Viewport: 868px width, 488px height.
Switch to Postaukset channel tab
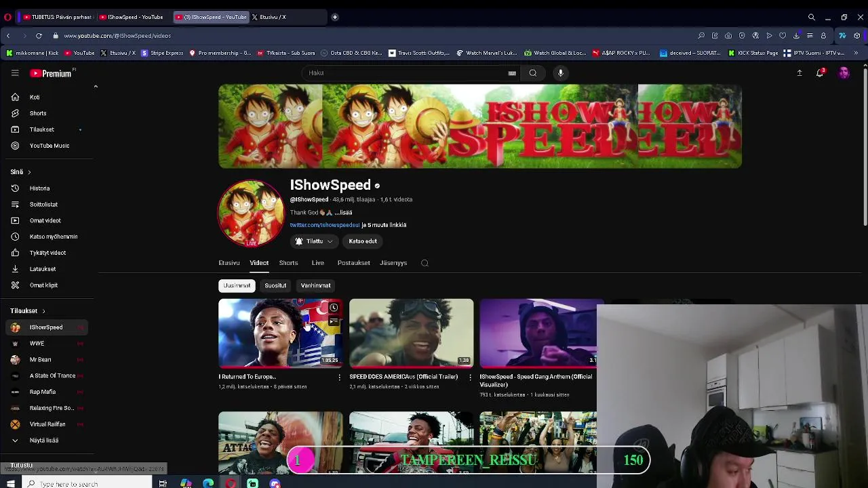[x=354, y=263]
